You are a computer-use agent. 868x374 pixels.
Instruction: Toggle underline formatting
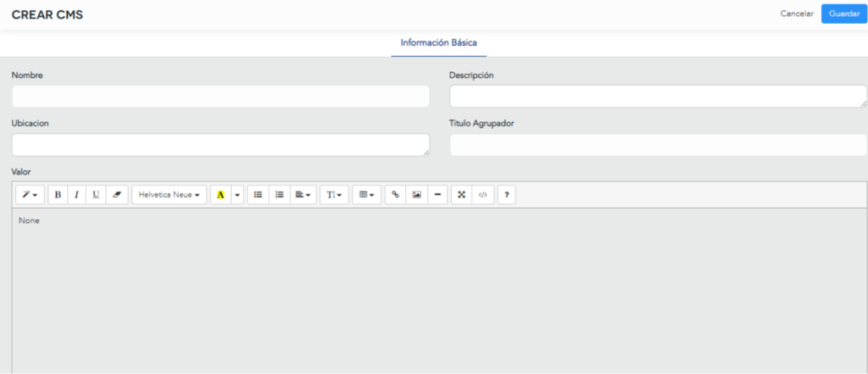pos(96,195)
